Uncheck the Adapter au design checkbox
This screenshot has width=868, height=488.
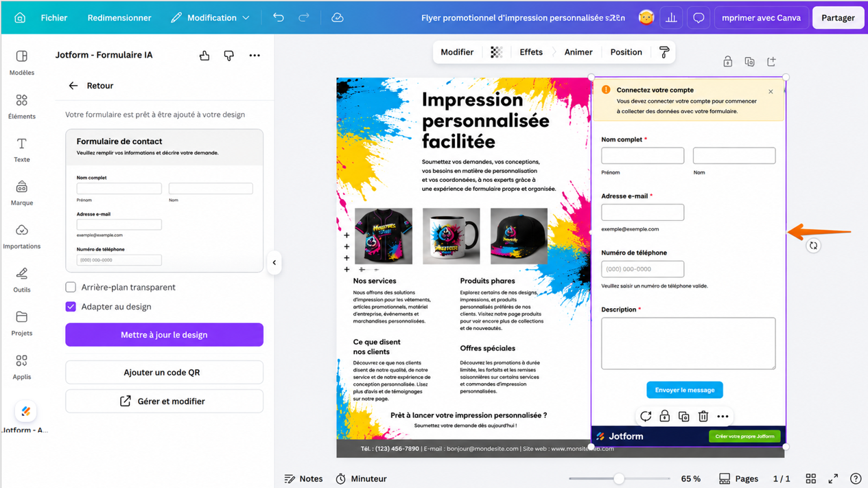71,307
